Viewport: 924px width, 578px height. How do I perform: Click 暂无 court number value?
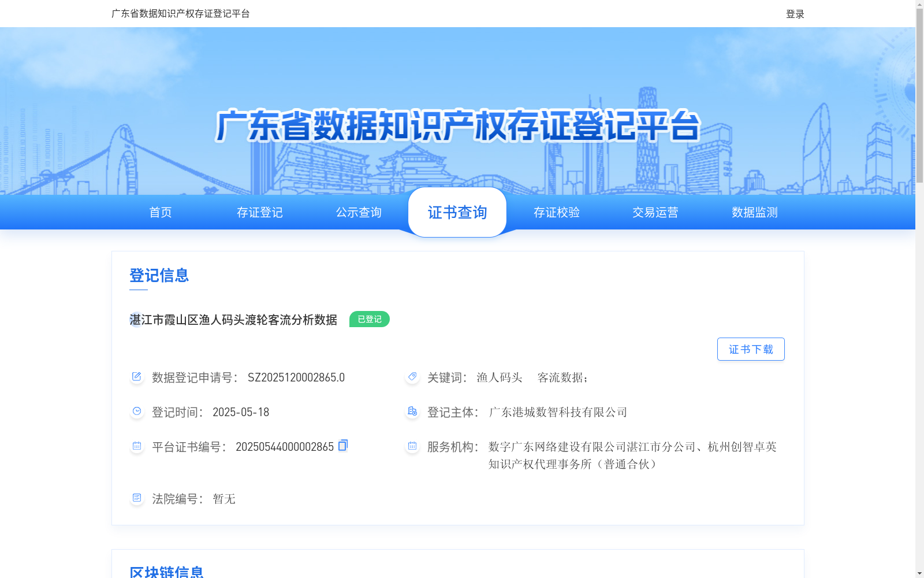point(224,499)
